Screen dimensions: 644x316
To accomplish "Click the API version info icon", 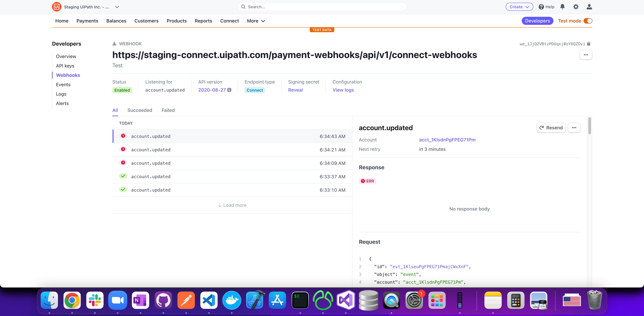I will click(229, 90).
